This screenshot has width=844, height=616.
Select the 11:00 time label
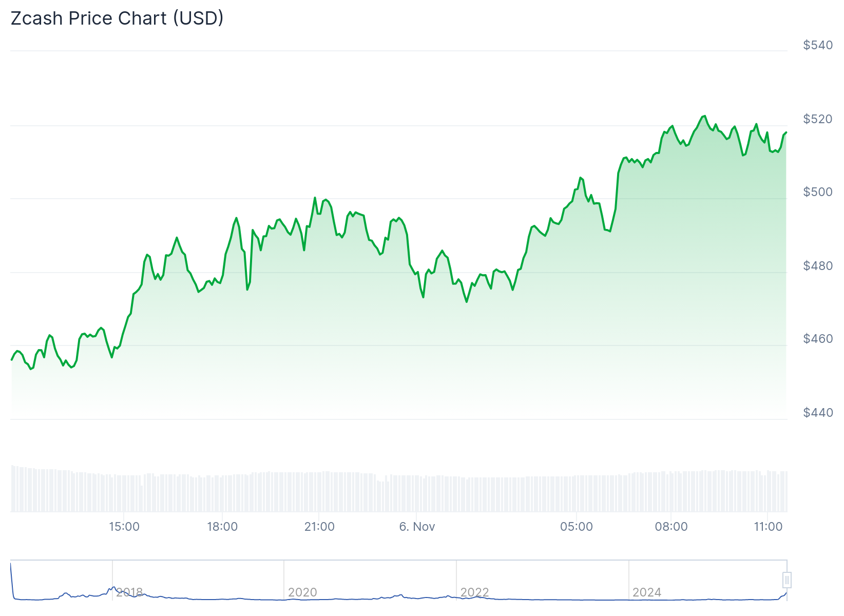(x=767, y=526)
